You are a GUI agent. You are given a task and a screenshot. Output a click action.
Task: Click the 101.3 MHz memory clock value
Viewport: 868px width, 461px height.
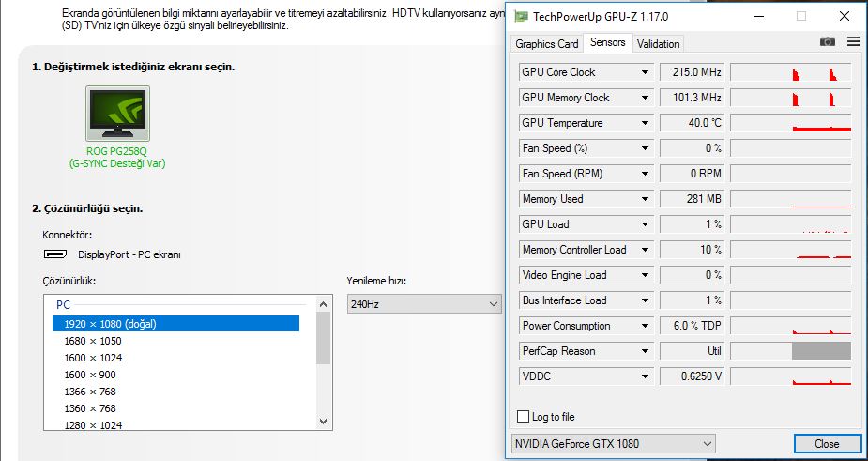pyautogui.click(x=692, y=98)
